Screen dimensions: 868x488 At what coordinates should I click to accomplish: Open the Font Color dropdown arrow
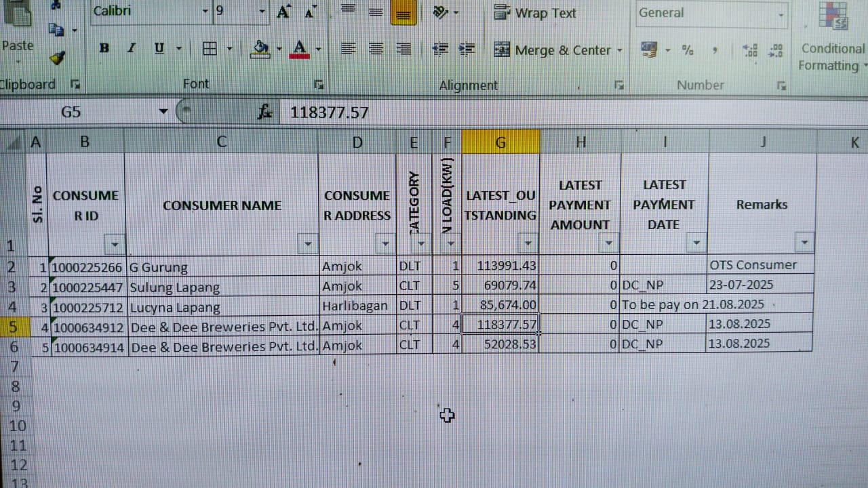[x=317, y=49]
